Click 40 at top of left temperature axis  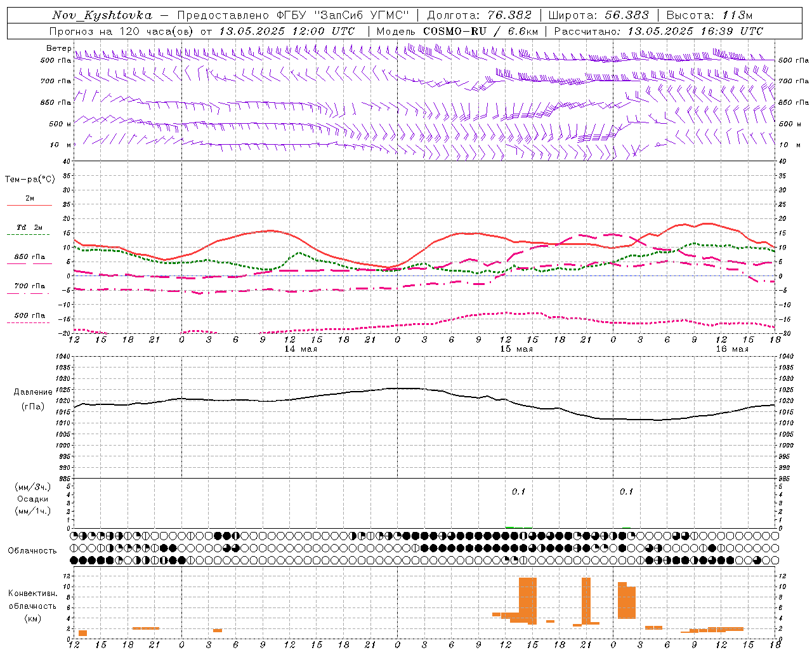tap(67, 161)
